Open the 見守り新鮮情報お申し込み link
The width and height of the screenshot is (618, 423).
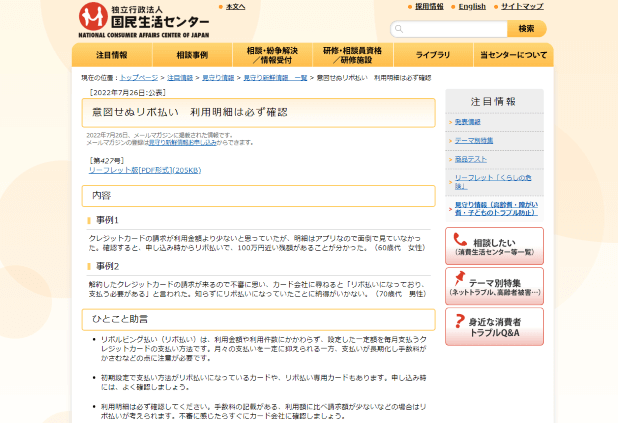coord(182,142)
